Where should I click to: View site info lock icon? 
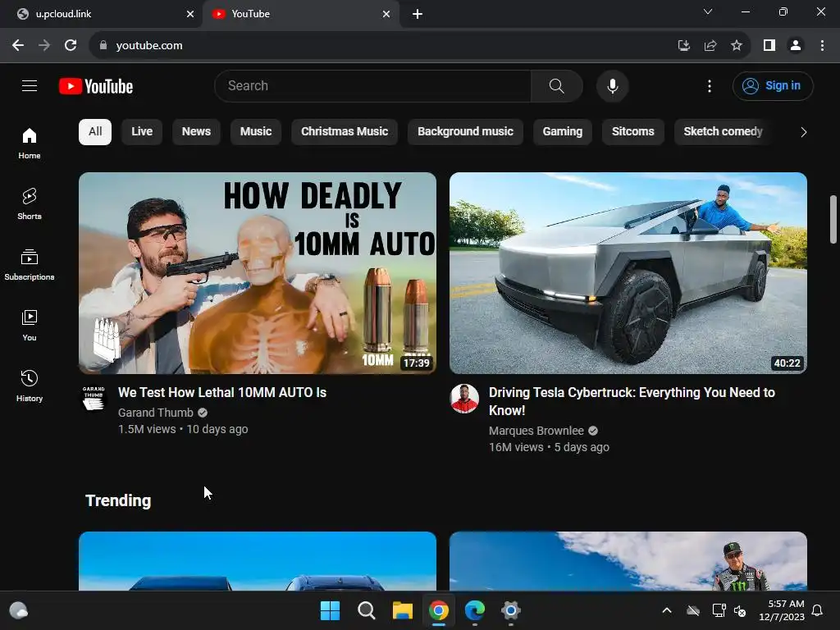coord(103,46)
